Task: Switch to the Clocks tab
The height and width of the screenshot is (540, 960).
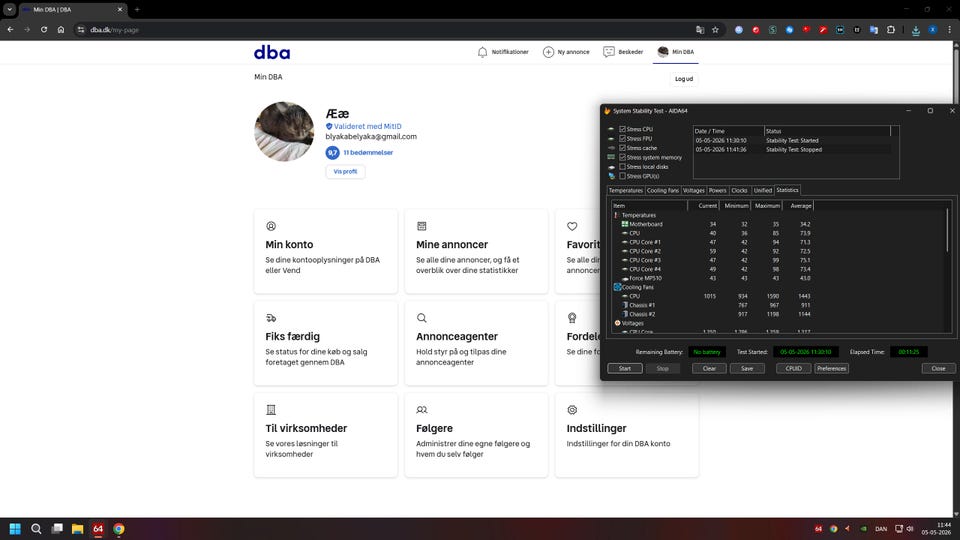Action: tap(740, 190)
